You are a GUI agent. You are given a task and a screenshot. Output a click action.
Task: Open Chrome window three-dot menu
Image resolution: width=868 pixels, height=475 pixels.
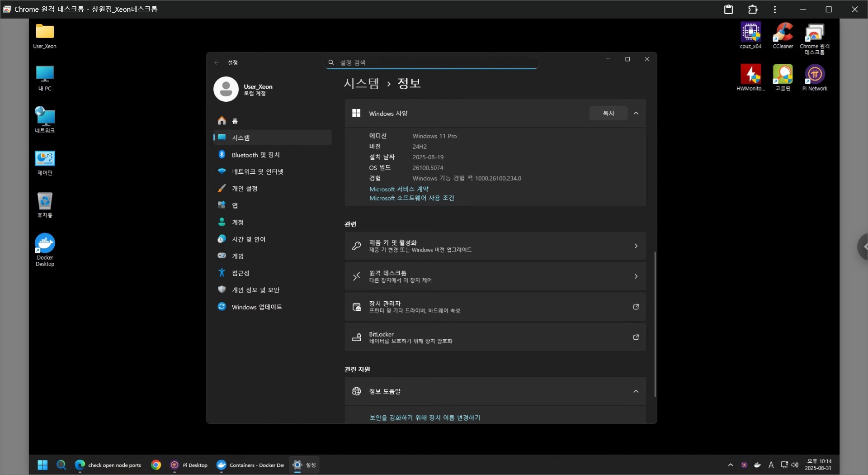click(775, 9)
